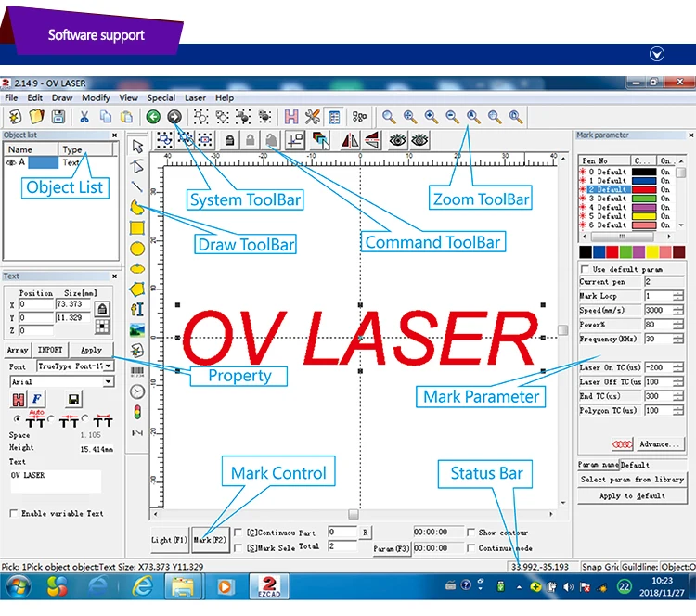The height and width of the screenshot is (616, 696).
Task: Click the Speed(mm/s) spinner arrows
Action: tap(677, 310)
